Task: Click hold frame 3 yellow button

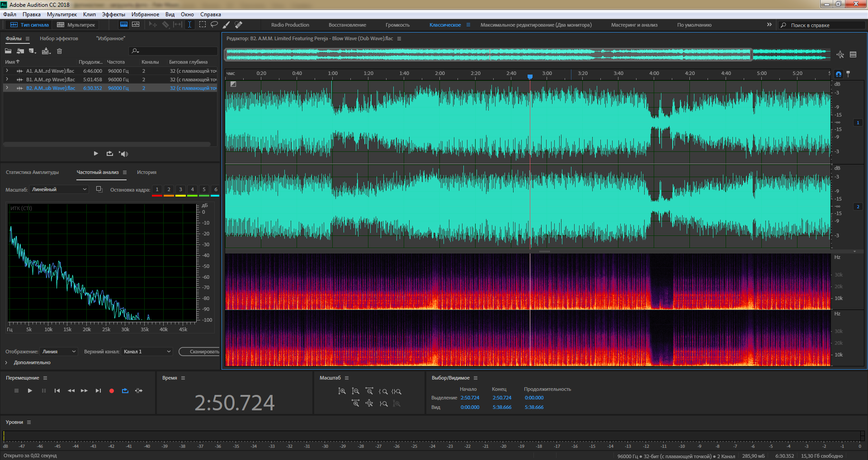Action: pos(180,191)
